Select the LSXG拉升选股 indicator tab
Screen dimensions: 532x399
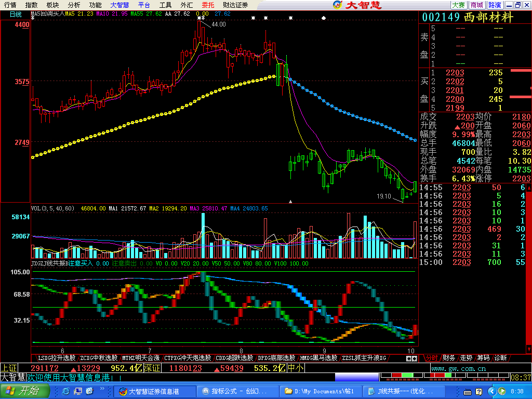(x=56, y=358)
